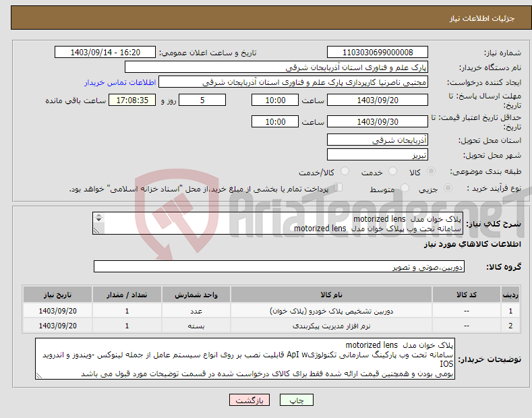
Task: Click the چاپ print button
Action: [297, 400]
